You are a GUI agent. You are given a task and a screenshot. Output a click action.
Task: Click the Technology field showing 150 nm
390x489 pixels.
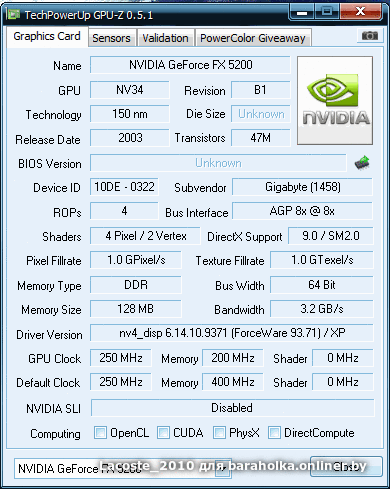(x=130, y=114)
